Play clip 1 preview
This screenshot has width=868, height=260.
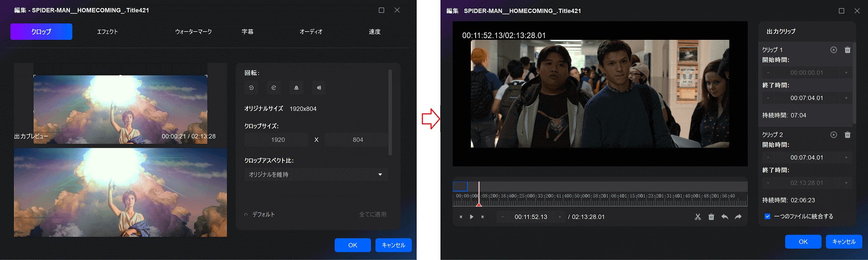(x=834, y=50)
